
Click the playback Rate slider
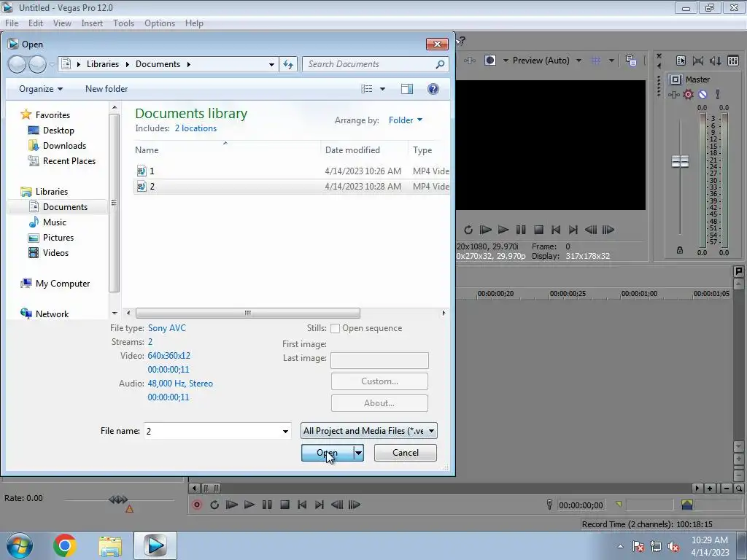pos(118,499)
